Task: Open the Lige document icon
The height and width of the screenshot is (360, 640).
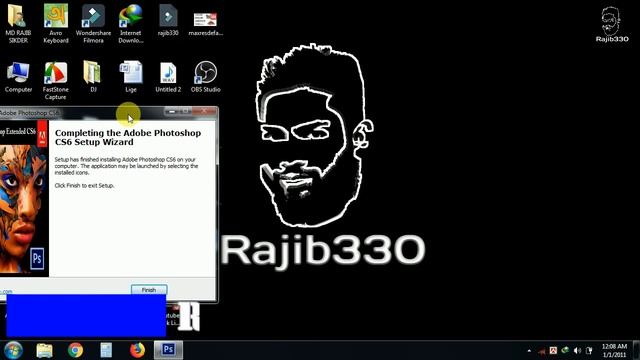Action: [x=131, y=77]
